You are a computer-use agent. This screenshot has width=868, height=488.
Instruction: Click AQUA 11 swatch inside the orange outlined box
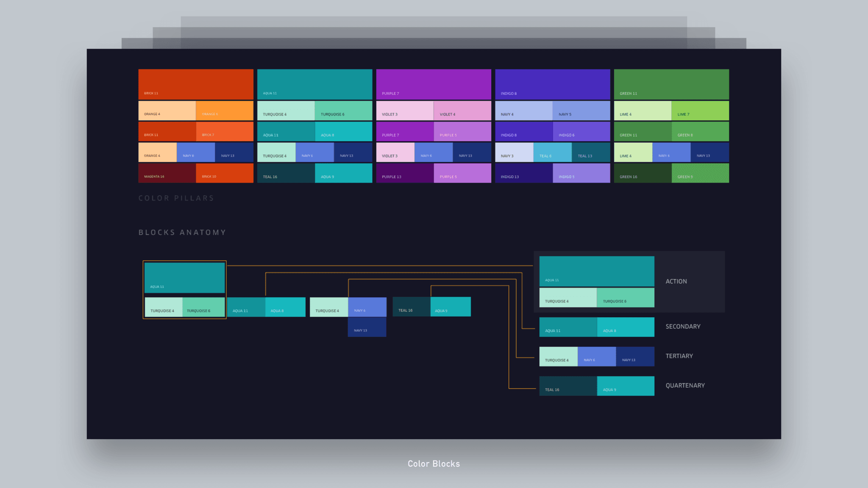tap(184, 278)
